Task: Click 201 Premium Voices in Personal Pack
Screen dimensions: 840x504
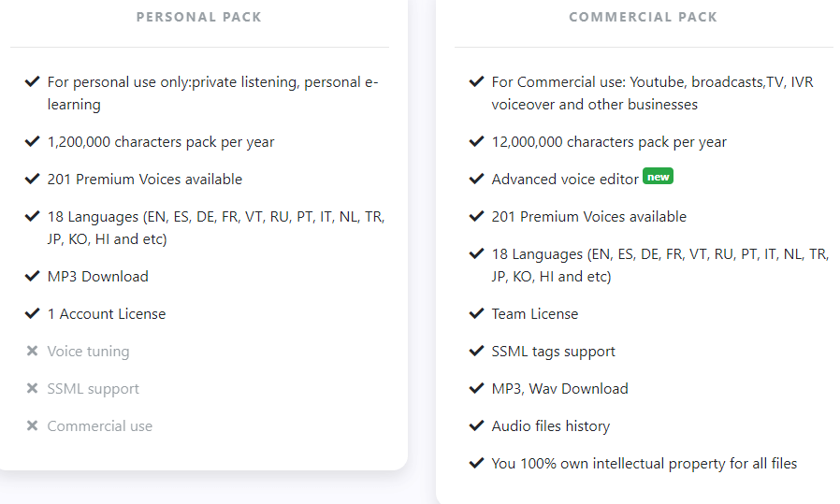Action: pyautogui.click(x=145, y=180)
